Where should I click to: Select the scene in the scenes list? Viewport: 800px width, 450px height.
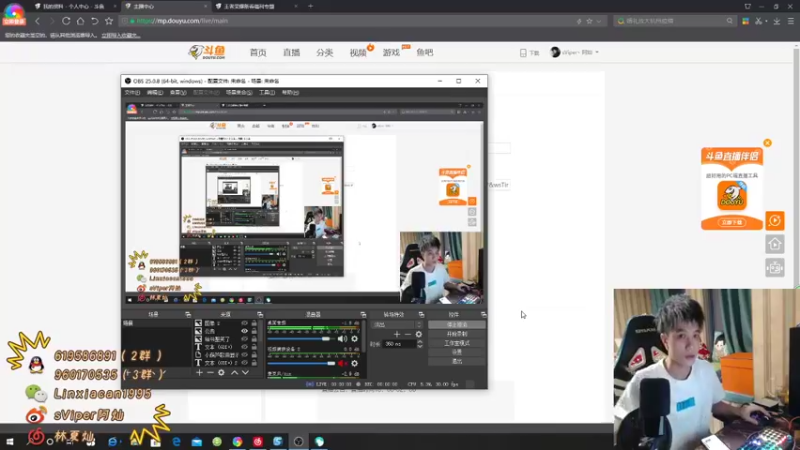[x=156, y=323]
